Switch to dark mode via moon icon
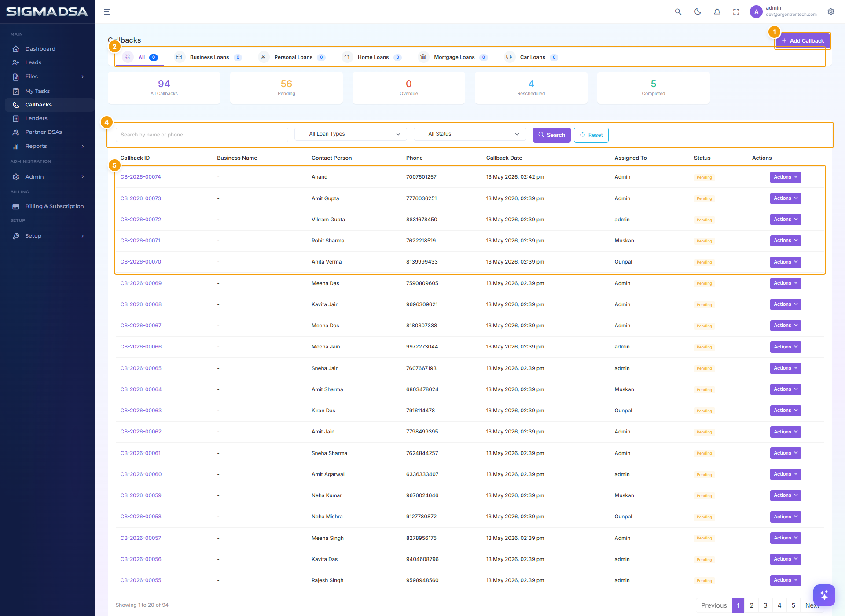This screenshot has width=845, height=616. click(x=698, y=12)
